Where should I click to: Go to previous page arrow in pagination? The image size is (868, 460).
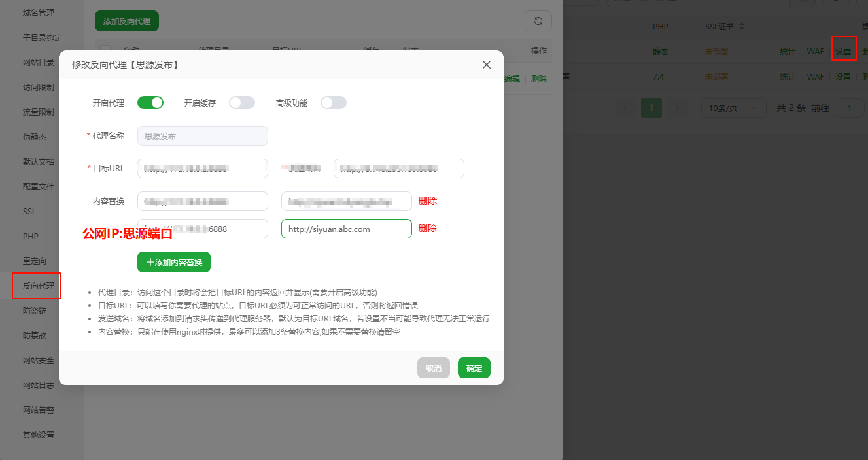pos(627,108)
